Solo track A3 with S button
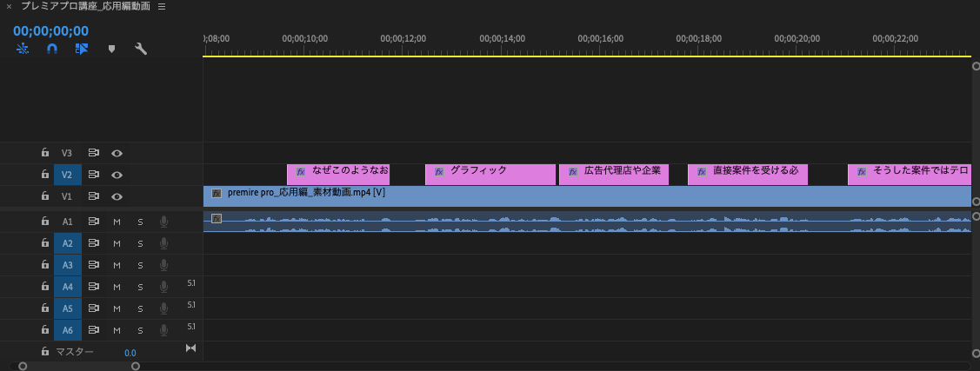980x371 pixels. [x=140, y=265]
